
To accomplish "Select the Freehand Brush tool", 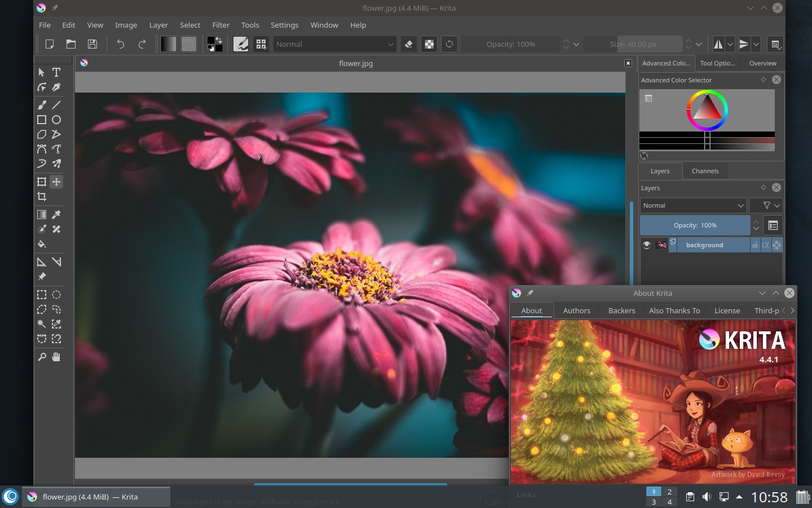I will click(x=42, y=105).
